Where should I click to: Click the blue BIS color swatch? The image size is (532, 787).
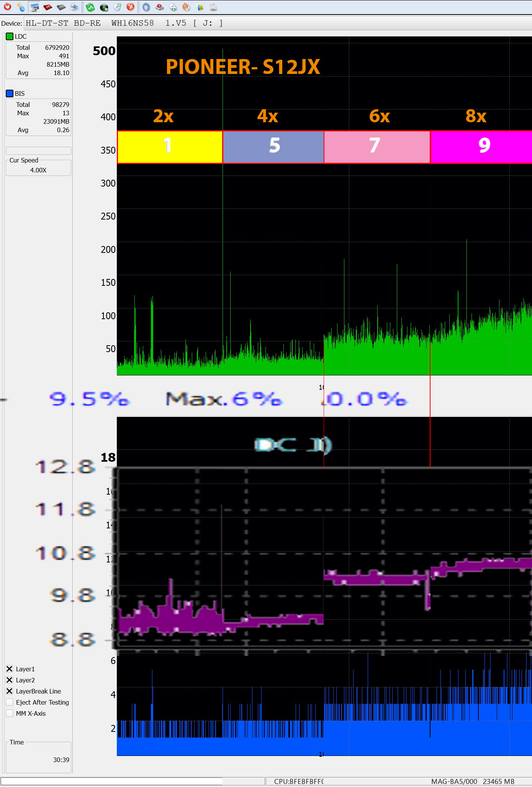tap(10, 93)
